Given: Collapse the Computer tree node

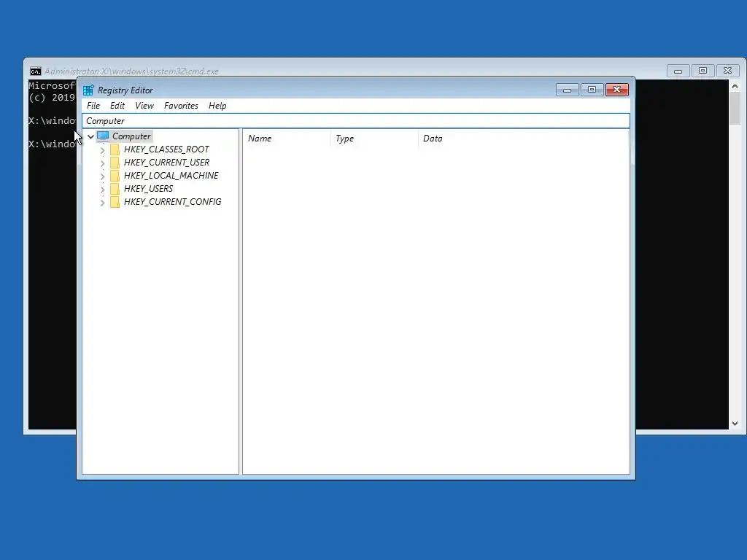Looking at the screenshot, I should click(90, 136).
